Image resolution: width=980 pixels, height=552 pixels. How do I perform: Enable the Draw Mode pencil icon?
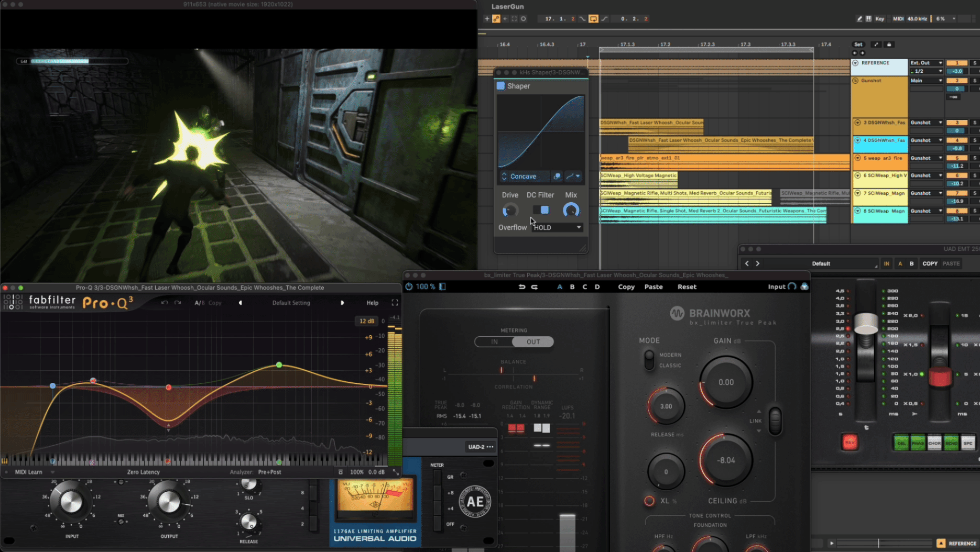click(859, 19)
